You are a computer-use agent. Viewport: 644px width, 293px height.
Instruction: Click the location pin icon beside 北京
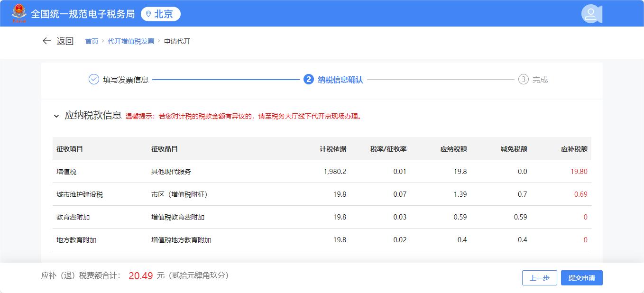pos(148,14)
